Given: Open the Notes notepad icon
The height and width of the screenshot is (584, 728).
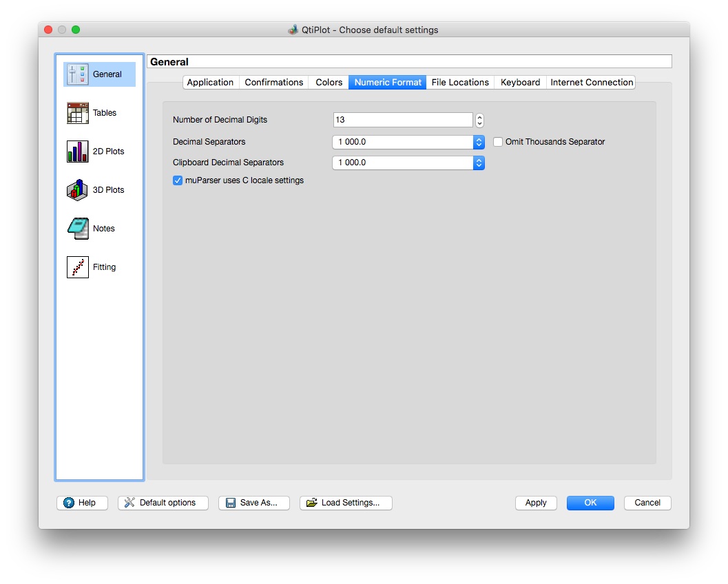Looking at the screenshot, I should [x=78, y=229].
